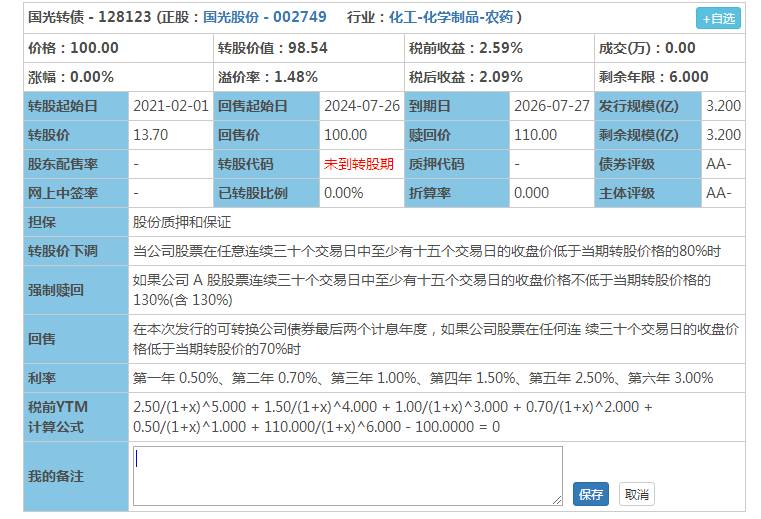This screenshot has width=761, height=519.
Task: Click the 剩余规模(亿) header cell
Action: coord(648,135)
